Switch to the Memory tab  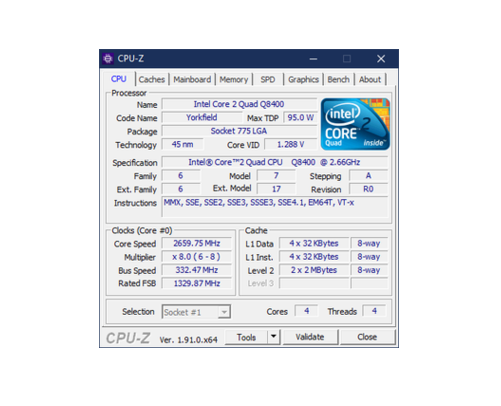pos(234,80)
